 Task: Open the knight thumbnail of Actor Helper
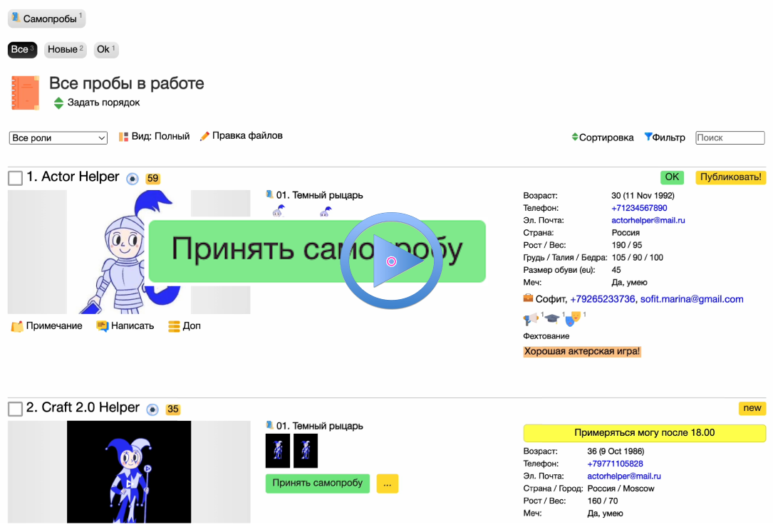(129, 251)
